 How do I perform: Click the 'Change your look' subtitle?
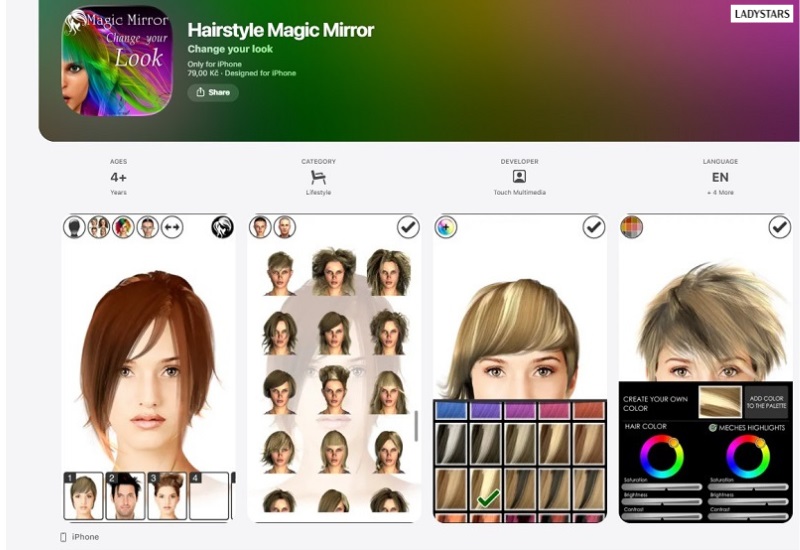(x=230, y=49)
